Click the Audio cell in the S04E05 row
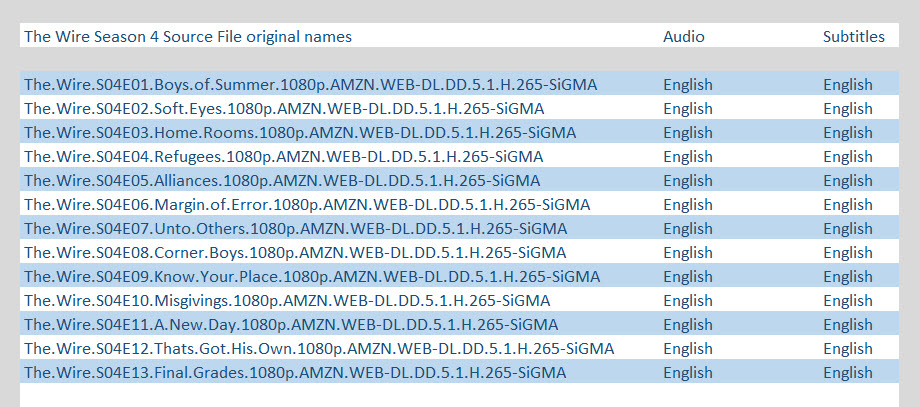Screen dimensions: 920x407 pyautogui.click(x=688, y=181)
